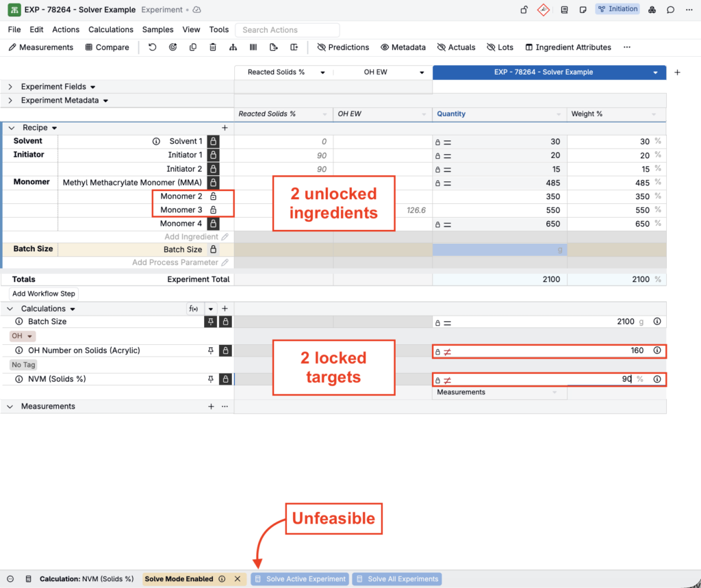
Task: Click the add column plus icon
Action: (677, 72)
